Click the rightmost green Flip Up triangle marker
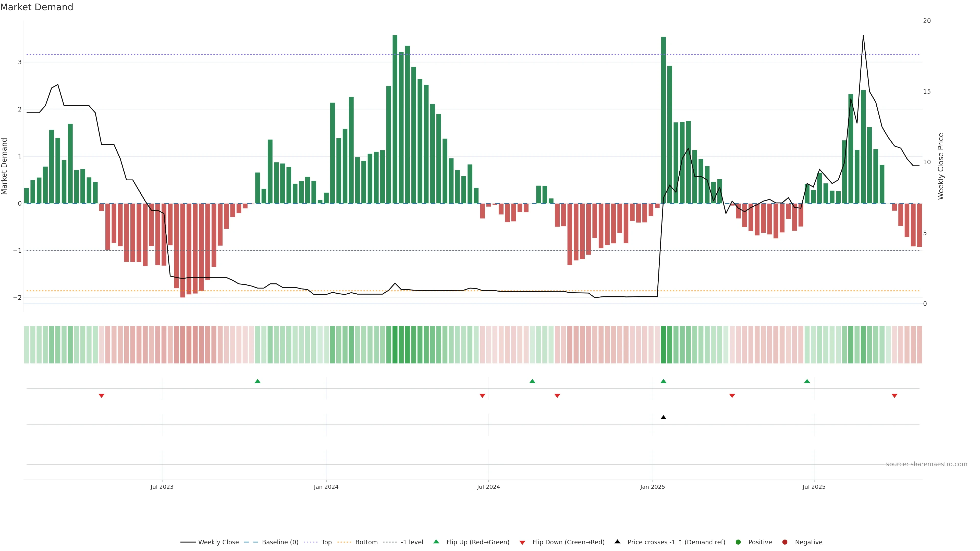Viewport: 980px width, 551px height. [807, 381]
